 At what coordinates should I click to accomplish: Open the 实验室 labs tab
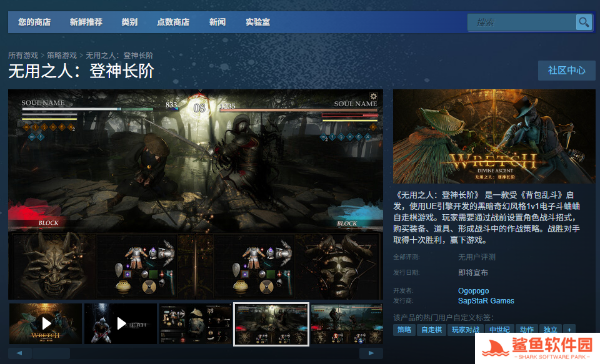[x=257, y=22]
